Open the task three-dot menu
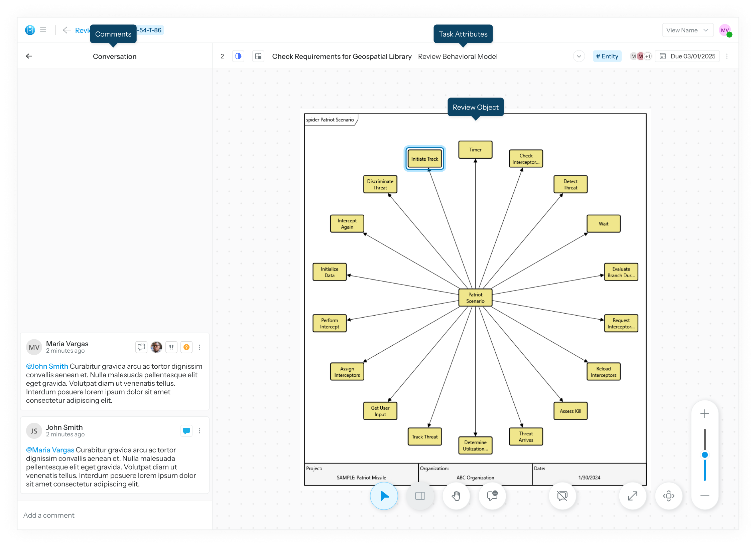Image resolution: width=756 pixels, height=547 pixels. point(727,56)
